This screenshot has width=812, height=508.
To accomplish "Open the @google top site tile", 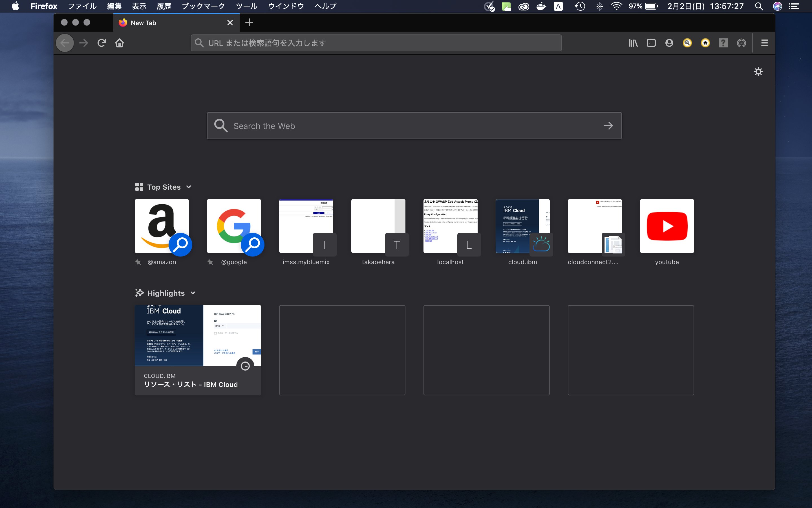I will 234,226.
